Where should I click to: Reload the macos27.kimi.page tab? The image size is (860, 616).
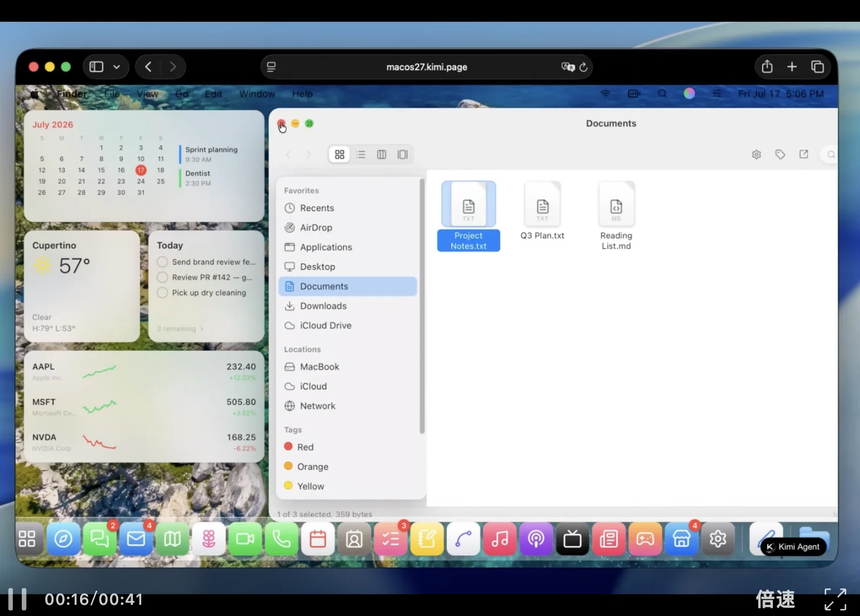[584, 67]
